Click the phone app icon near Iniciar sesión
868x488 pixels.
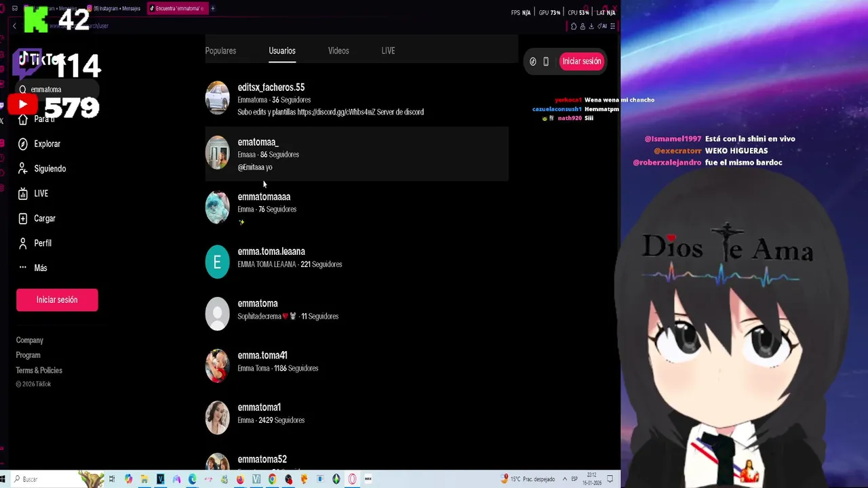546,62
